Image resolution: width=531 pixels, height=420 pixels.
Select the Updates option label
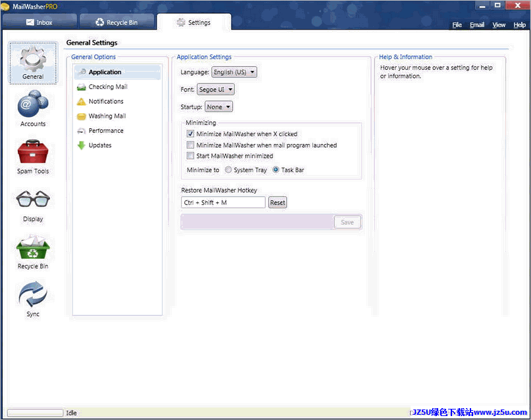(x=100, y=145)
